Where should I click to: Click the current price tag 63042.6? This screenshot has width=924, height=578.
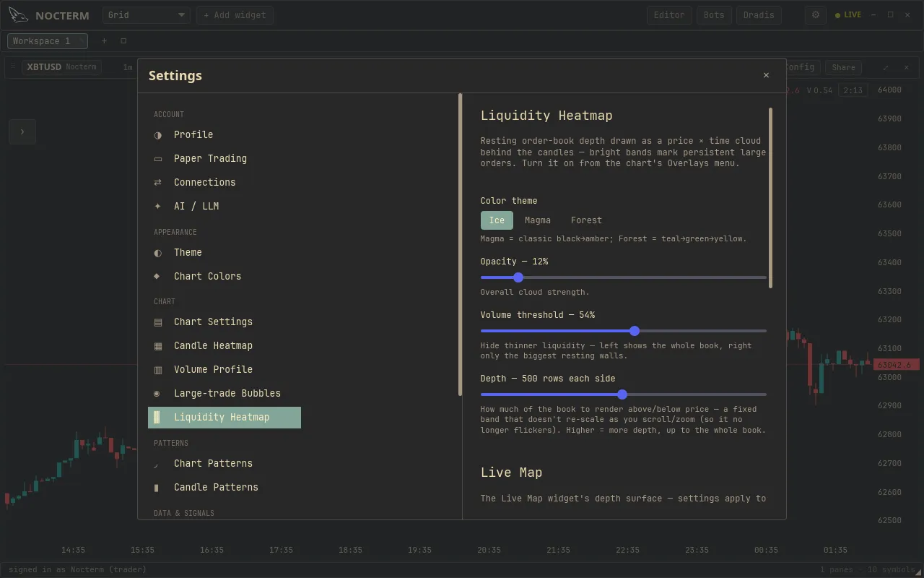897,365
